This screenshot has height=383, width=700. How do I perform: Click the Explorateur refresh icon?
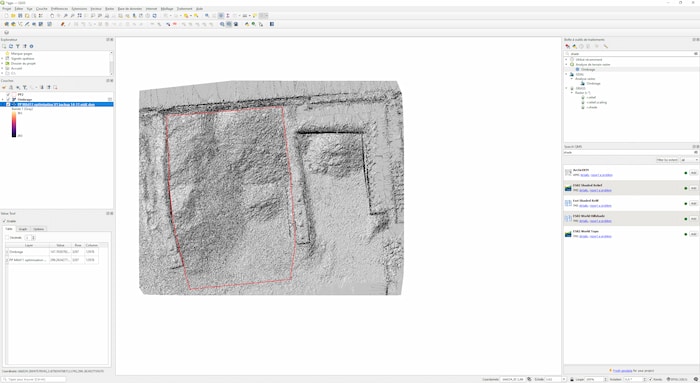click(11, 46)
